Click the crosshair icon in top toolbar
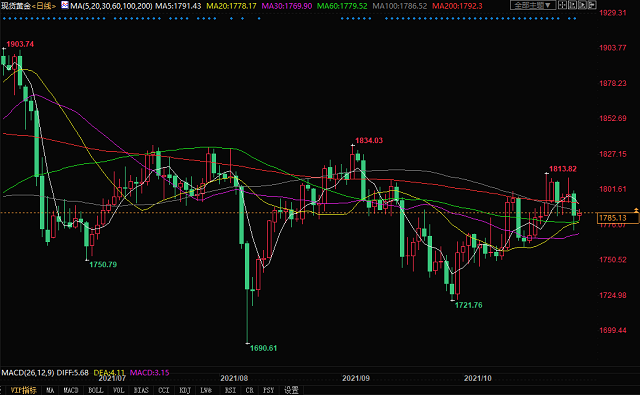 [562, 5]
